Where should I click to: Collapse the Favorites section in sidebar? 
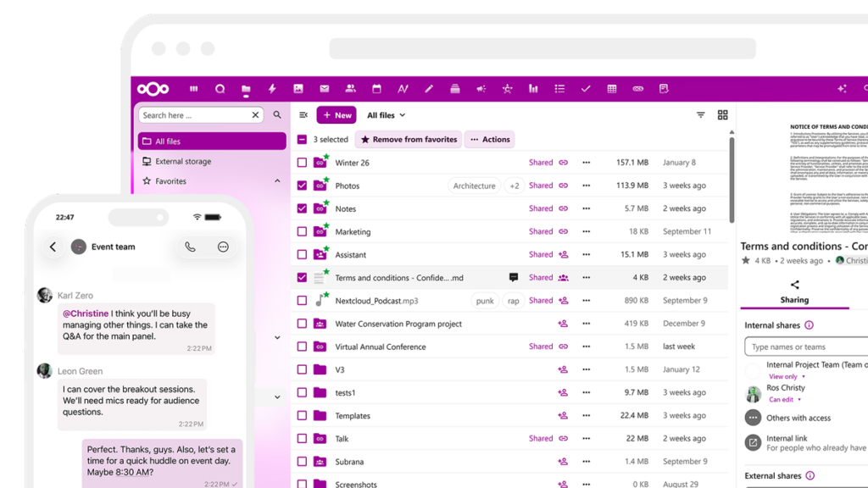point(277,181)
